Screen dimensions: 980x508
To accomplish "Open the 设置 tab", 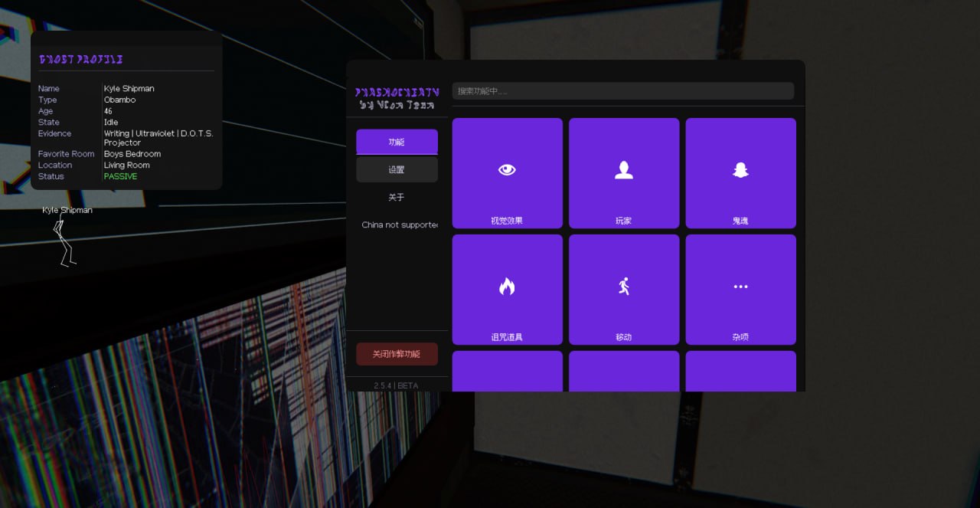I will pos(397,169).
